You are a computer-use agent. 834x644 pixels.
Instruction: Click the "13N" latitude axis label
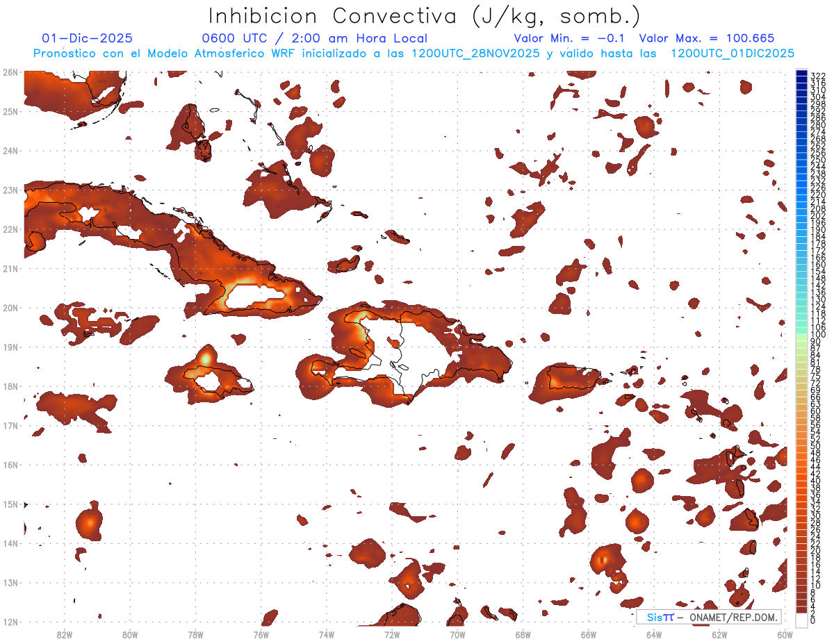[10, 582]
